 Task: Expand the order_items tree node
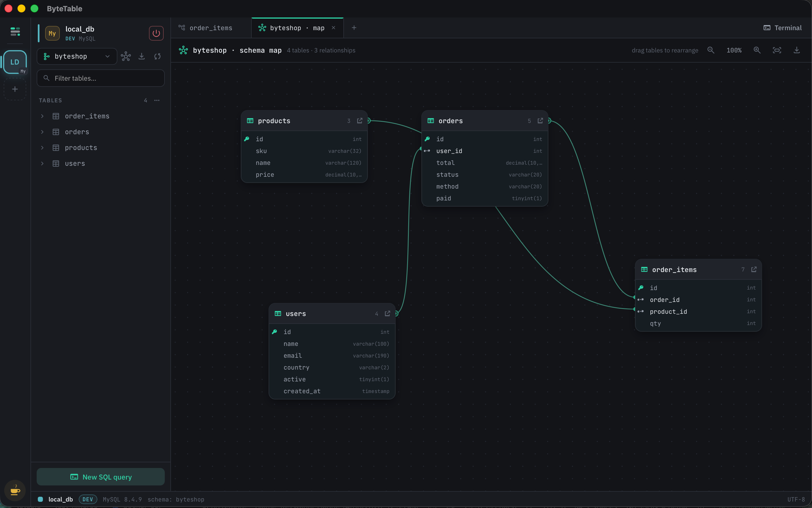tap(42, 116)
